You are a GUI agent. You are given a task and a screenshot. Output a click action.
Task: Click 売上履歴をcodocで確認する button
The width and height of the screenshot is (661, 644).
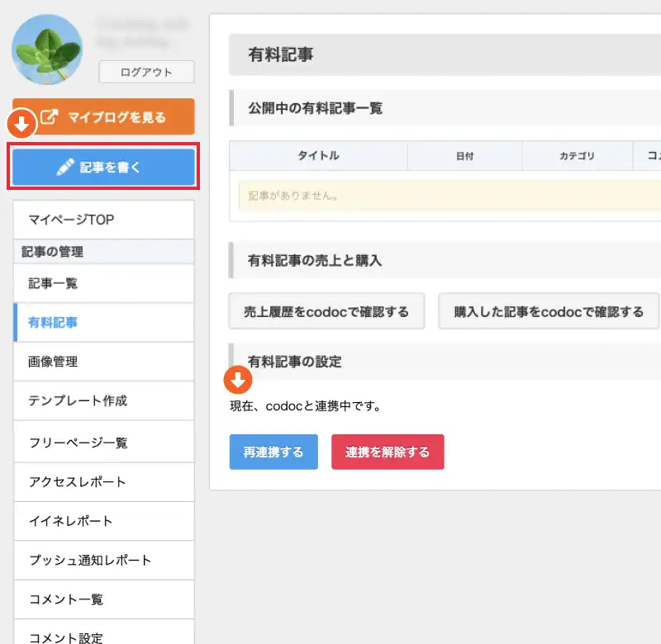click(326, 311)
